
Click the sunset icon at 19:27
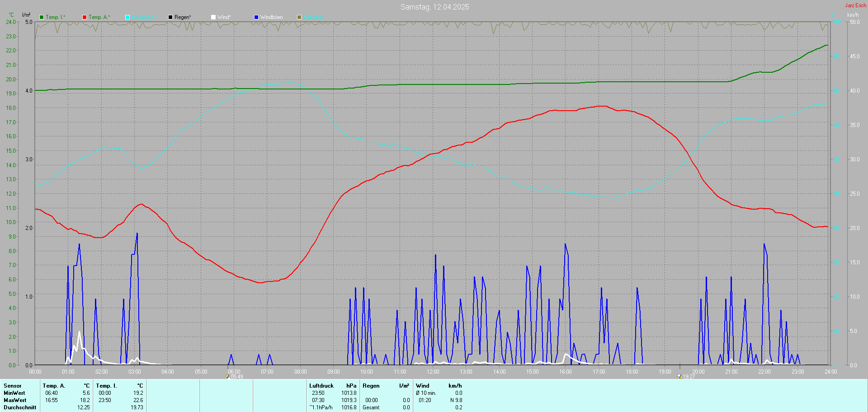pyautogui.click(x=679, y=376)
